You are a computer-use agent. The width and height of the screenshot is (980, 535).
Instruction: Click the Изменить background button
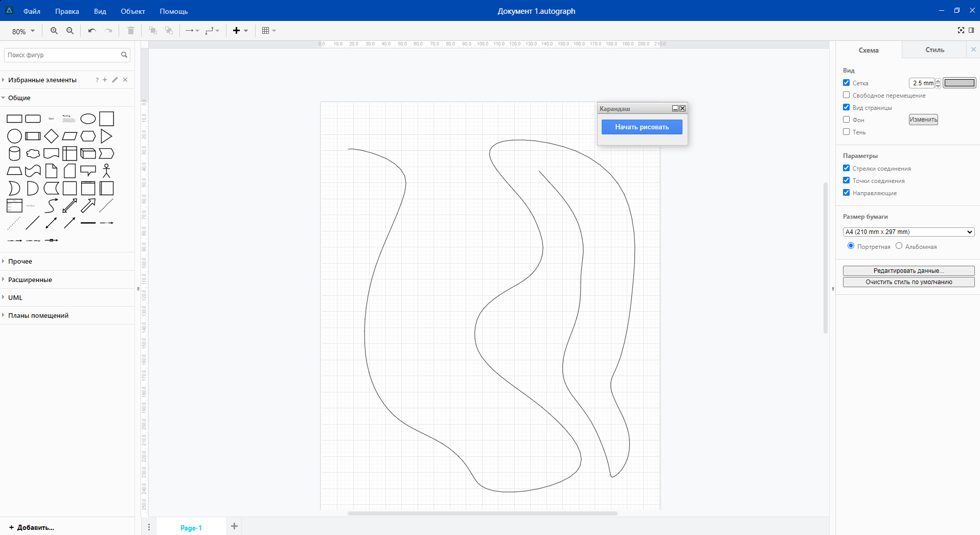[923, 120]
